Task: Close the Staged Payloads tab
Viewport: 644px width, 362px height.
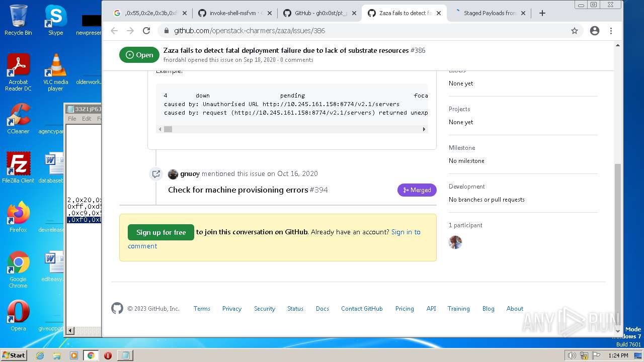Action: pos(523,13)
